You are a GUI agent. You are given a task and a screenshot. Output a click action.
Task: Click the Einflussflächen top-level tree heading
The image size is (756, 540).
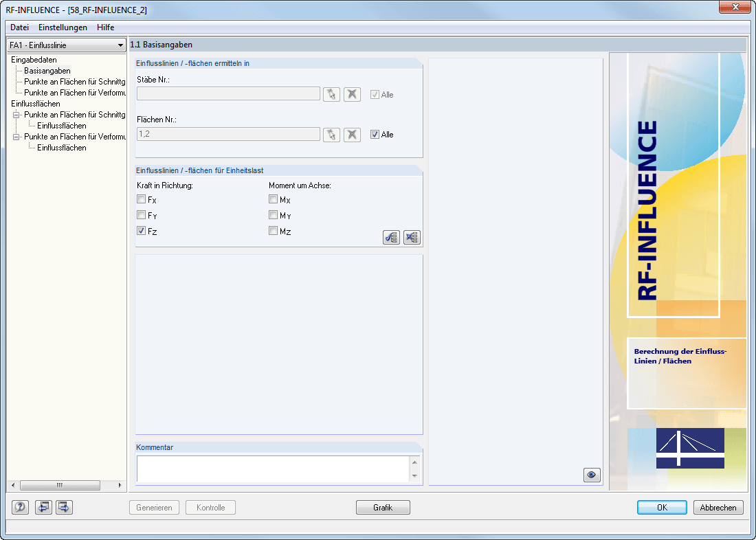[x=36, y=104]
